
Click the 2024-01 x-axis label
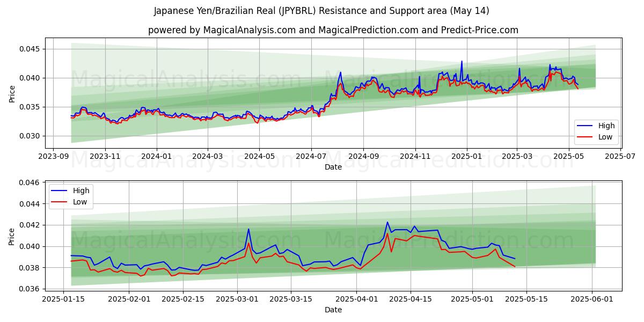[157, 156]
